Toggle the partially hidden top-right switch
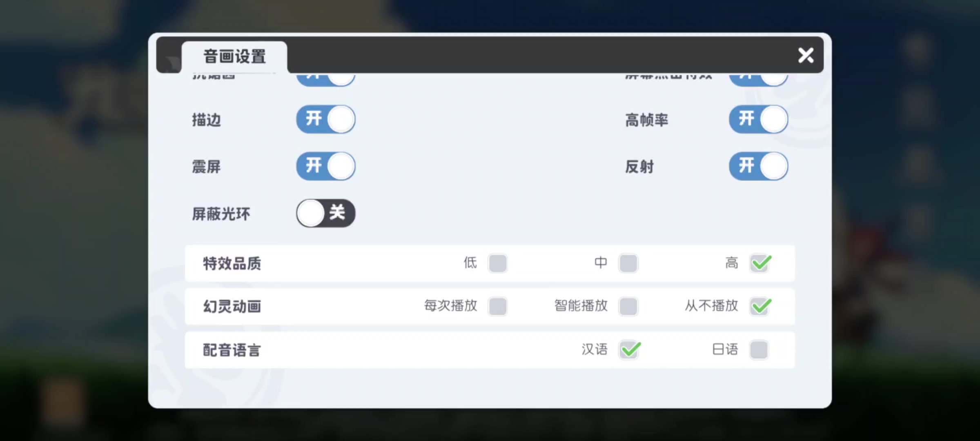 tap(759, 80)
